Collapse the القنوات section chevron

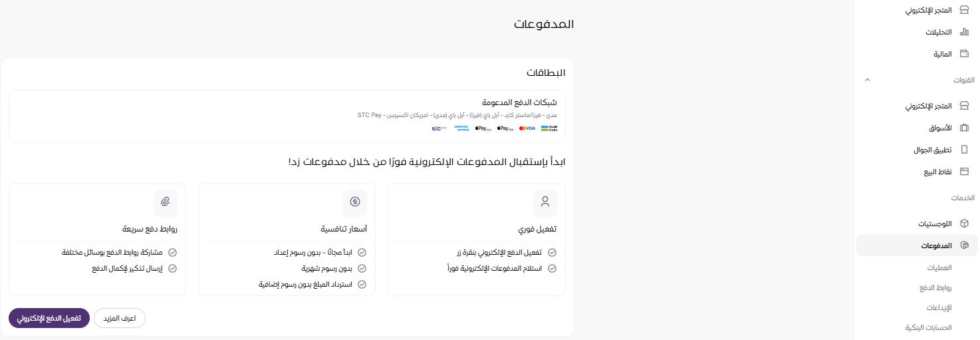[866, 80]
